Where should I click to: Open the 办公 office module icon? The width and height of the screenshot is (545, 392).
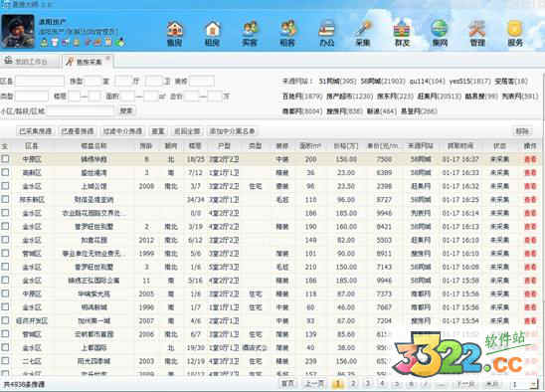327,34
